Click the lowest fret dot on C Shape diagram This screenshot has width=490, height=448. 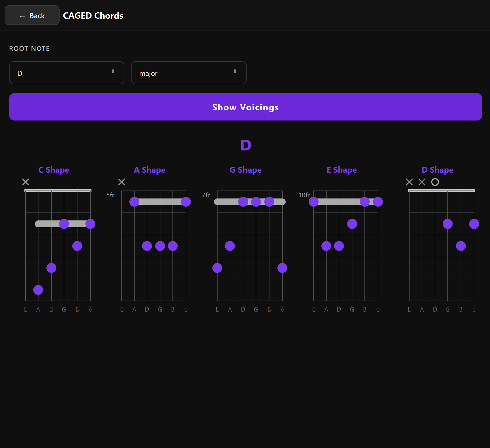point(38,290)
